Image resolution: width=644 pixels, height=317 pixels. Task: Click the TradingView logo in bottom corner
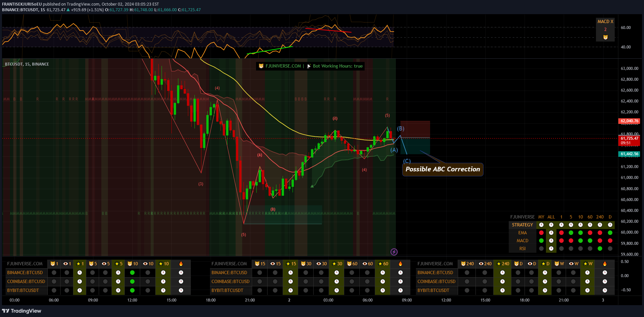[x=22, y=311]
